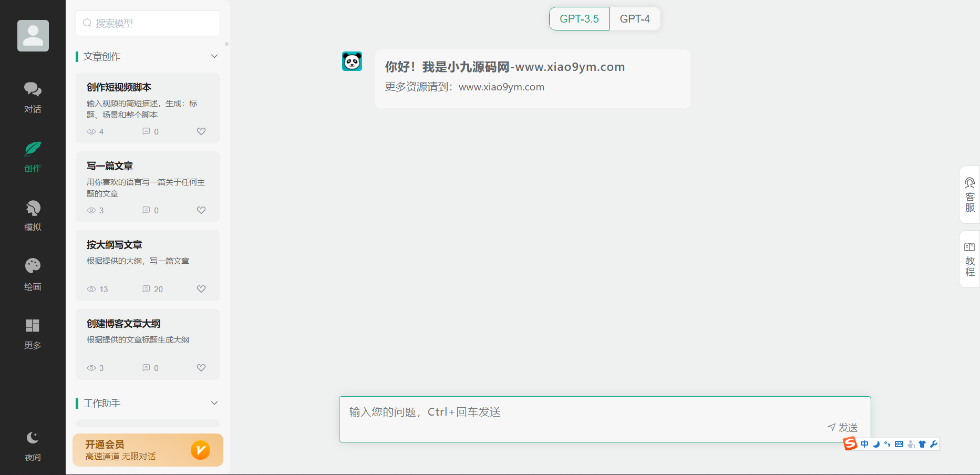The image size is (980, 475).
Task: Like the 创作短视频脚本 card heart
Action: pyautogui.click(x=201, y=131)
